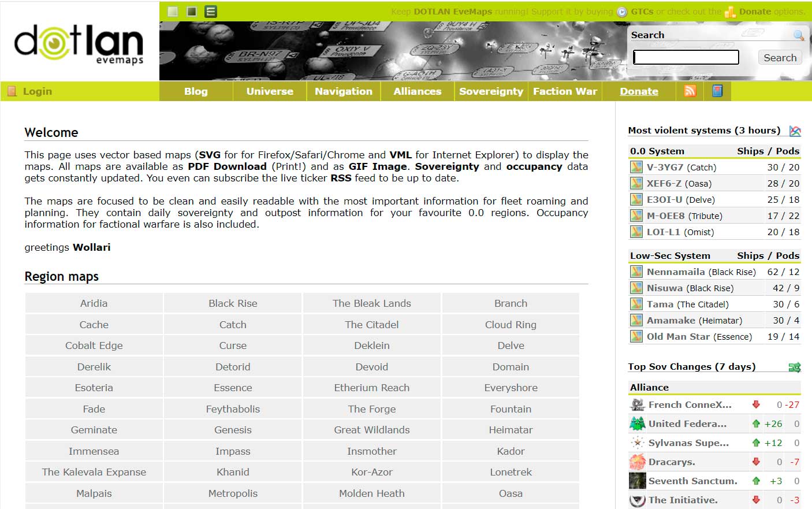812x509 pixels.
Task: Click the blue book icon in the nav bar
Action: pyautogui.click(x=717, y=91)
